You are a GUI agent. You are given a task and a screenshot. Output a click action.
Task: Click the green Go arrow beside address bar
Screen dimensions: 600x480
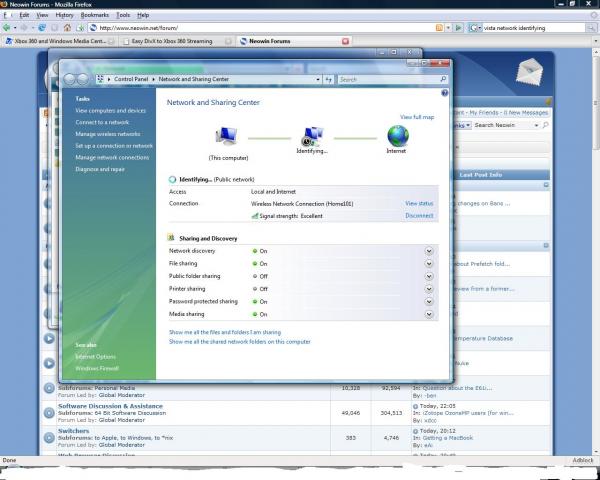pos(458,28)
